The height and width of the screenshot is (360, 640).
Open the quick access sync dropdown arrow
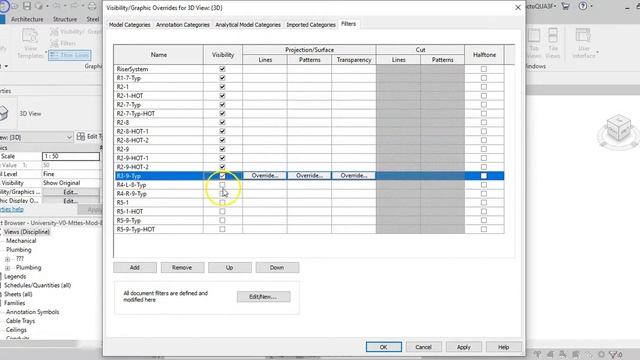[x=47, y=6]
